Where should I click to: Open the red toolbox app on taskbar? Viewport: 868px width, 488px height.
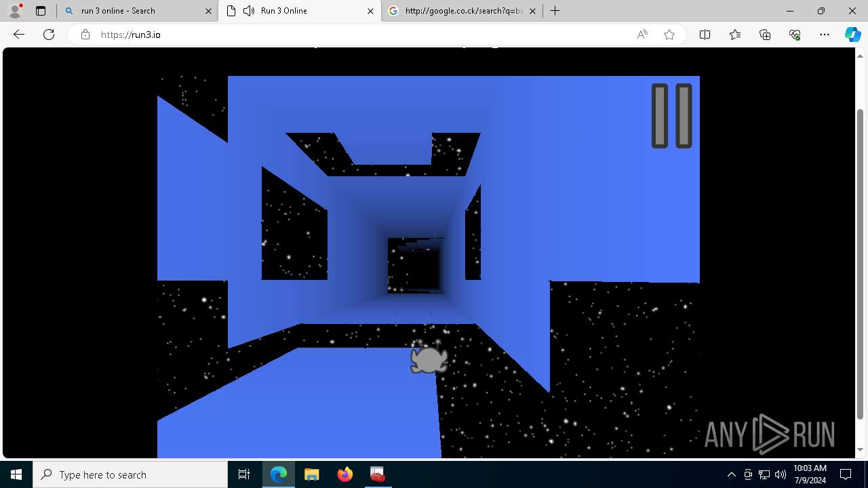pyautogui.click(x=377, y=474)
